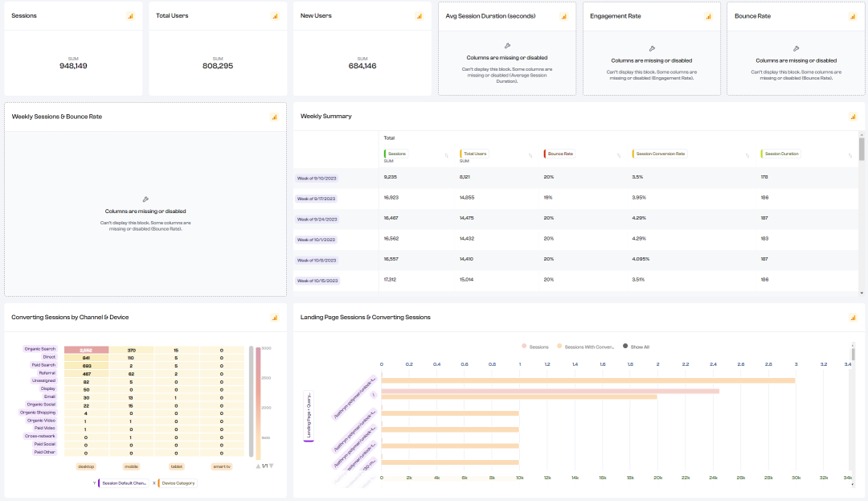The image size is (868, 501).
Task: Click the Bounce Rate card chart icon
Action: 853,16
